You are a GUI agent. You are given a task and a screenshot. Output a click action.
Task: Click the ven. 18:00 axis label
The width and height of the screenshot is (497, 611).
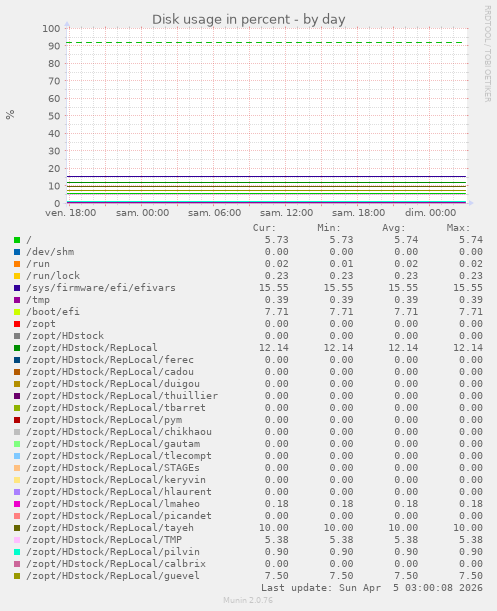[71, 213]
